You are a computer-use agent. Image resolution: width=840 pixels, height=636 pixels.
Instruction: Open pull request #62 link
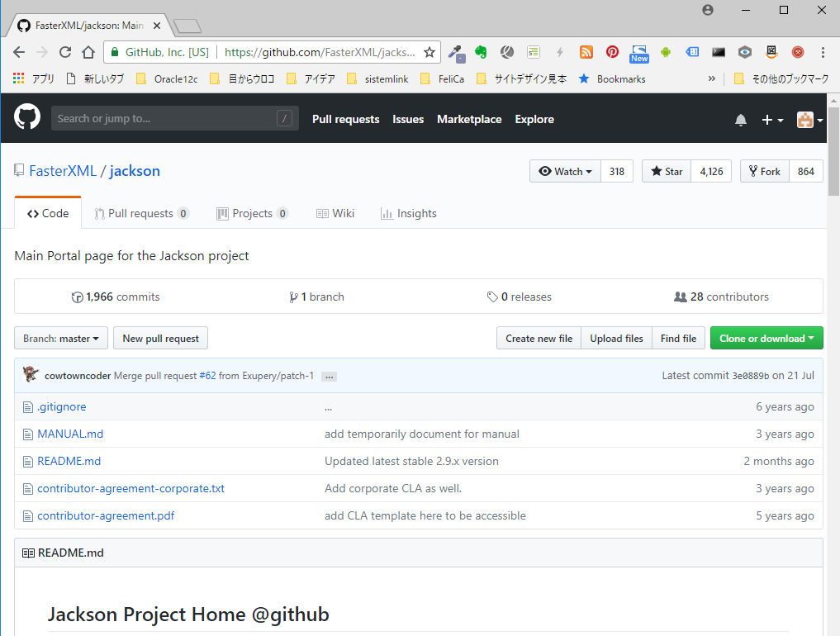[207, 376]
